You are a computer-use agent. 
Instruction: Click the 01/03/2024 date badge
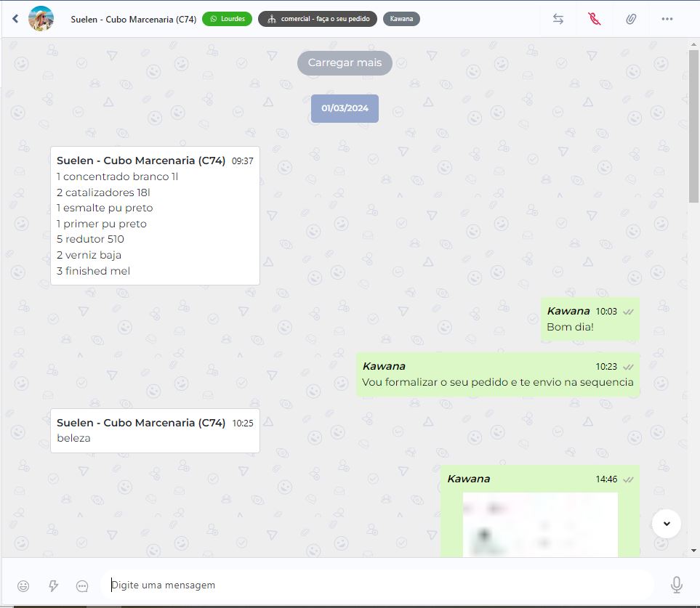coord(345,108)
